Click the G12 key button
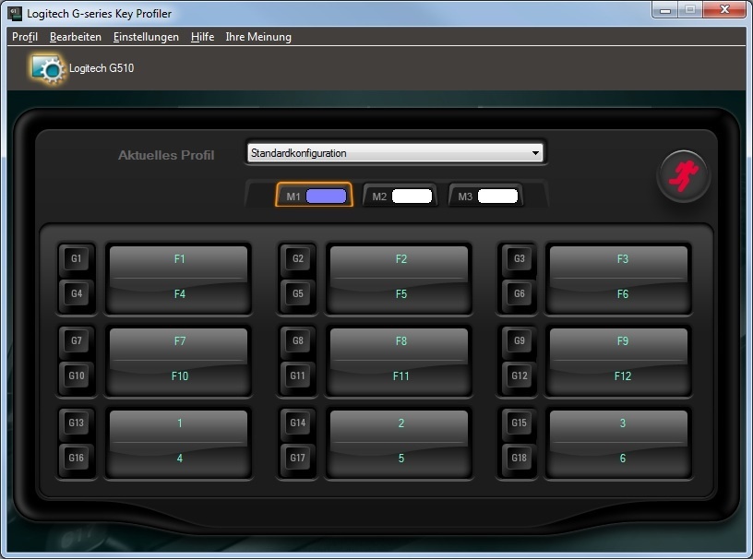The height and width of the screenshot is (560, 753). pos(520,375)
